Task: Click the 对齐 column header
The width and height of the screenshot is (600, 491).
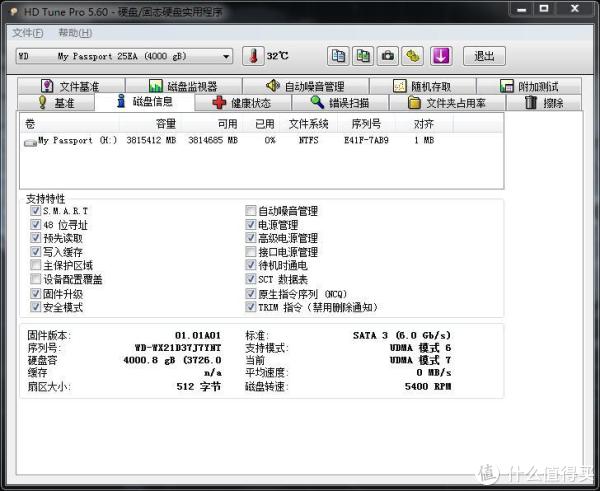Action: tap(424, 124)
